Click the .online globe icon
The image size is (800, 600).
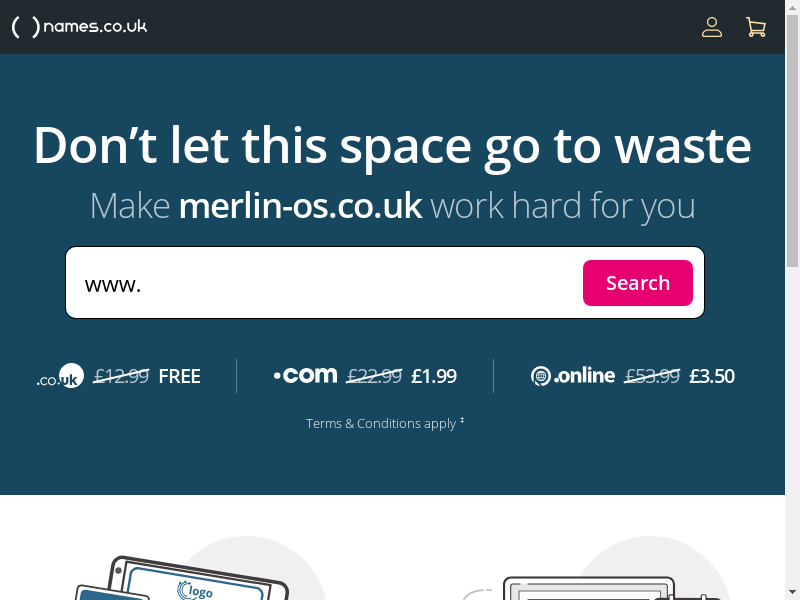541,376
